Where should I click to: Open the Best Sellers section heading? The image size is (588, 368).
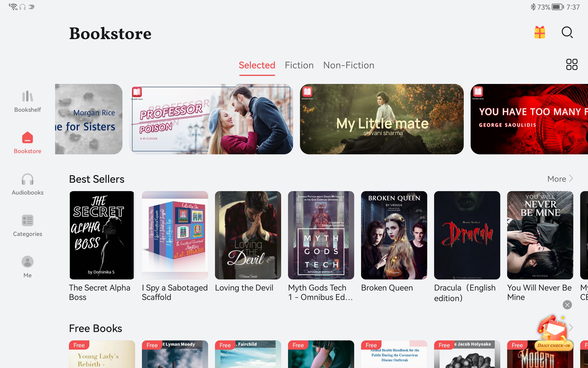97,179
